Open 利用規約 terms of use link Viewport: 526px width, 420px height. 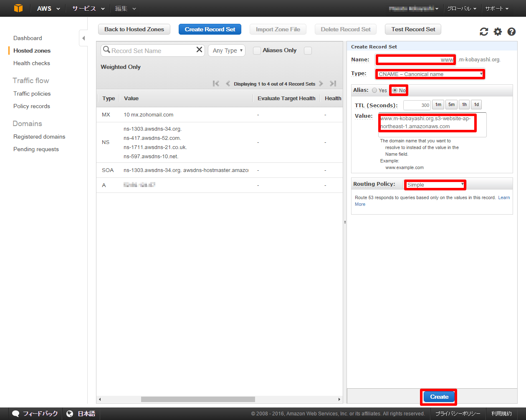(501, 414)
